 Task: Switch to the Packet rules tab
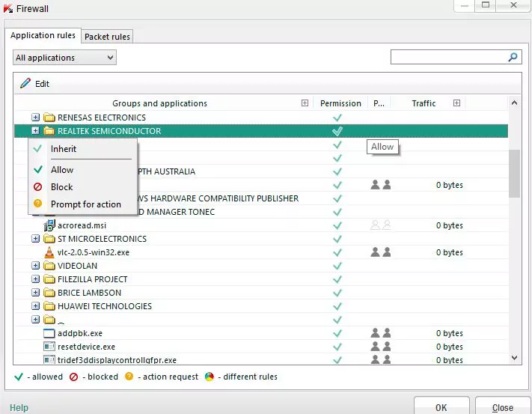pos(107,36)
